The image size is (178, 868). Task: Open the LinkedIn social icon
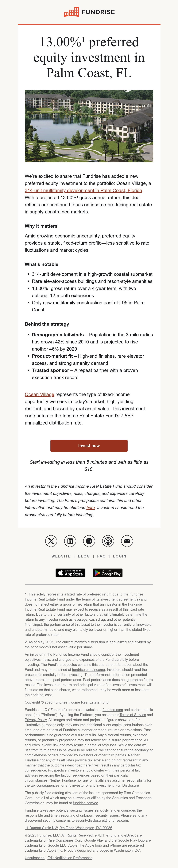click(70, 541)
